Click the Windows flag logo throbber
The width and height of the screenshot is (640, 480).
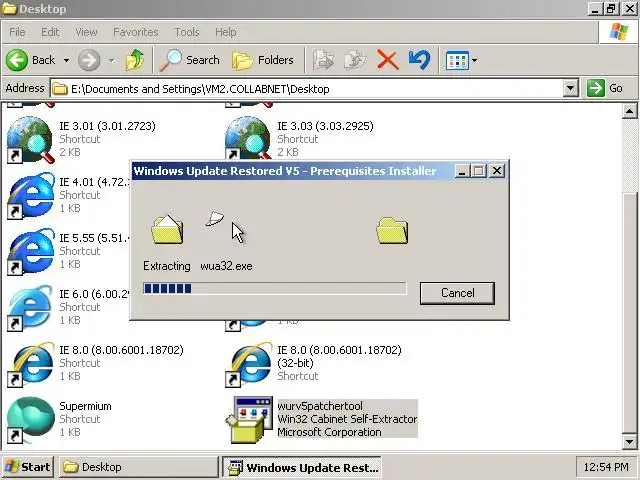619,32
